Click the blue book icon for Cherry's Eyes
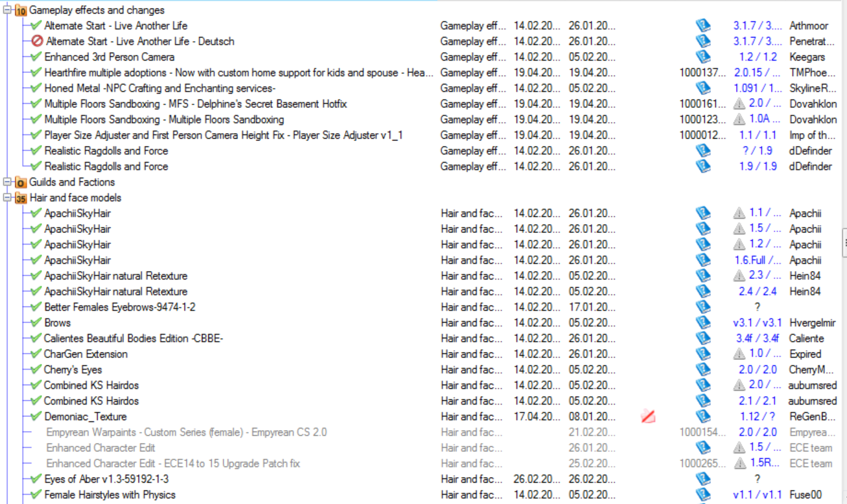Screen dimensions: 847x504 702,370
